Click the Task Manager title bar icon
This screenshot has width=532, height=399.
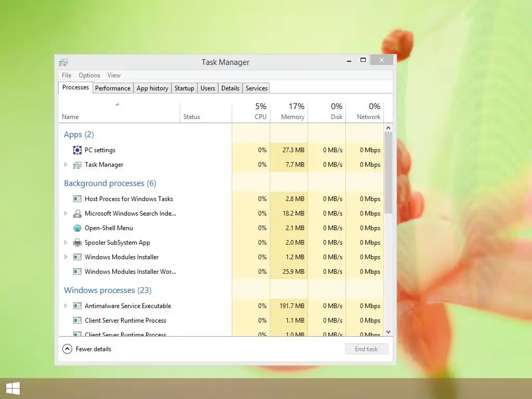coord(63,62)
